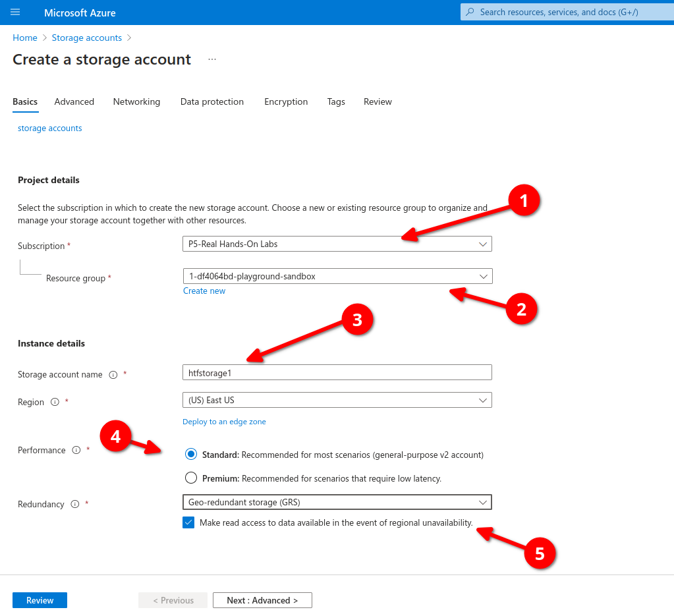Click Next : Advanced button
The image size is (674, 616).
pyautogui.click(x=262, y=600)
